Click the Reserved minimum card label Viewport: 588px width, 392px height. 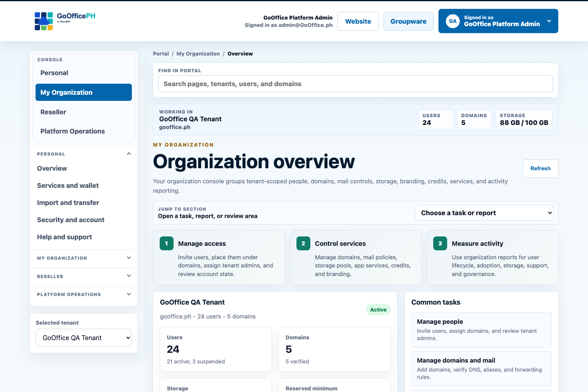click(312, 388)
